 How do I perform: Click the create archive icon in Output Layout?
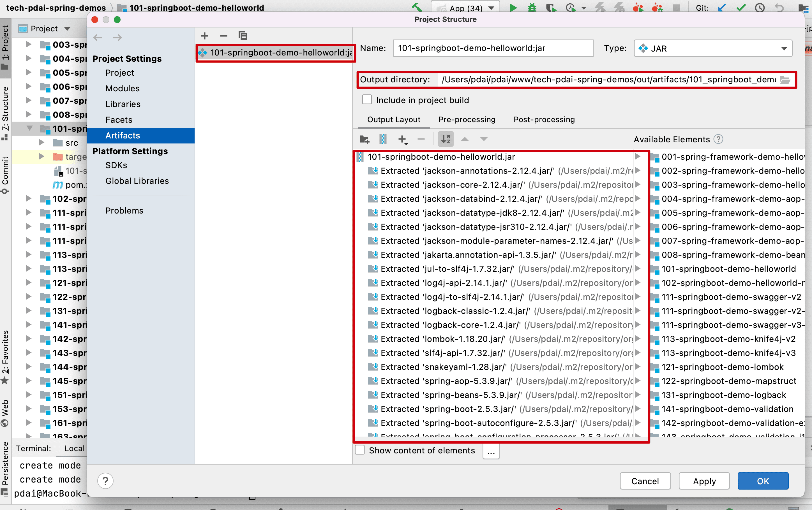click(383, 139)
